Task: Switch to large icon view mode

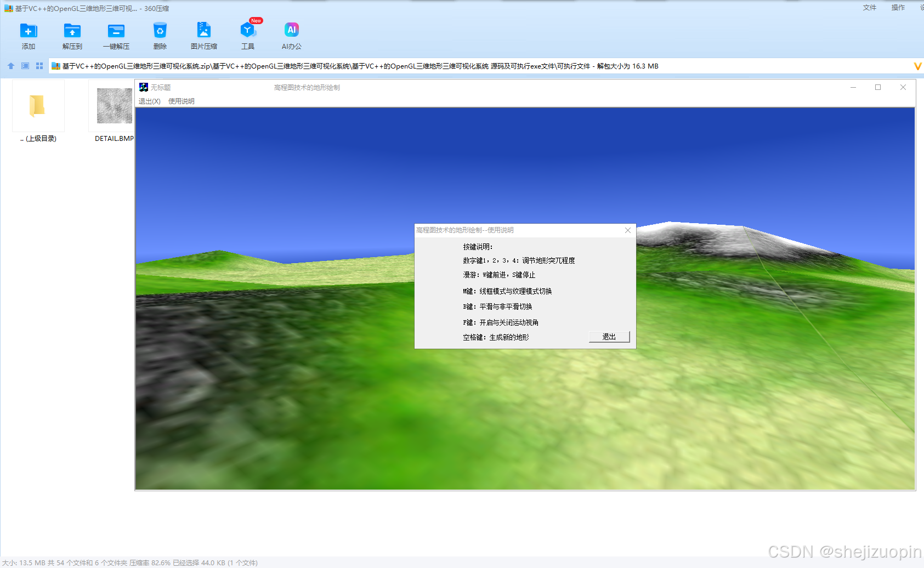Action: coord(25,66)
